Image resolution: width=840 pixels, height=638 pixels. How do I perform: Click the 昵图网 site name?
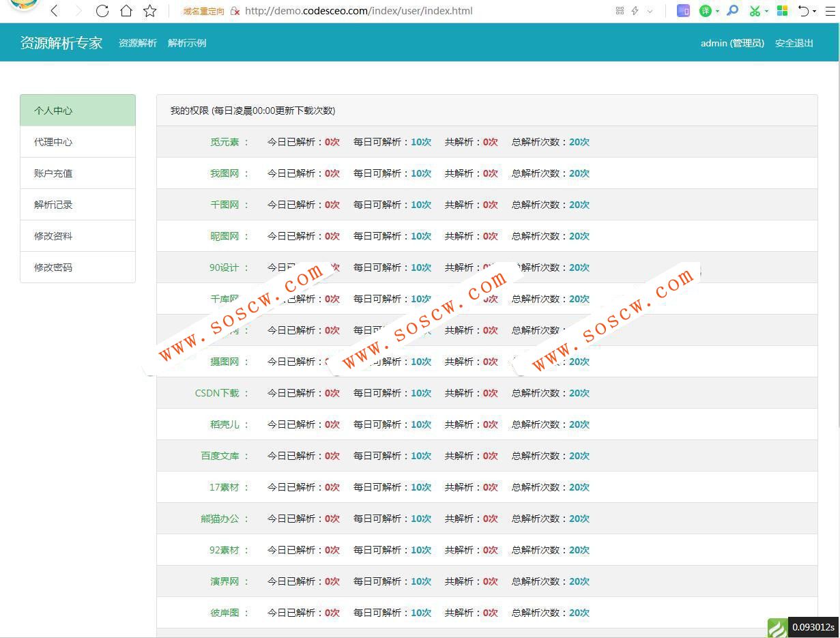pos(225,236)
